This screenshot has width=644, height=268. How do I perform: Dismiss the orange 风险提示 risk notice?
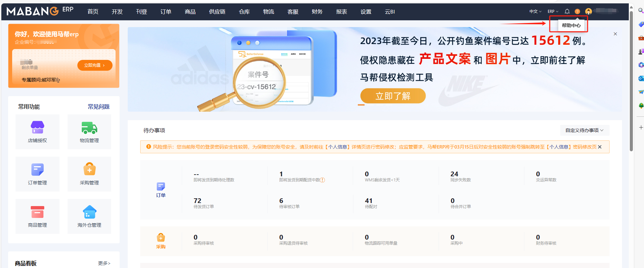pos(600,147)
